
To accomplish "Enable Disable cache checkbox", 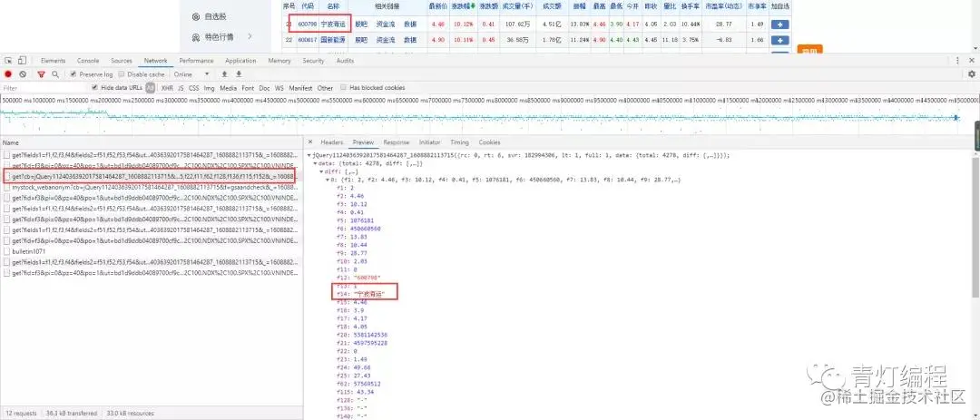I will (122, 74).
